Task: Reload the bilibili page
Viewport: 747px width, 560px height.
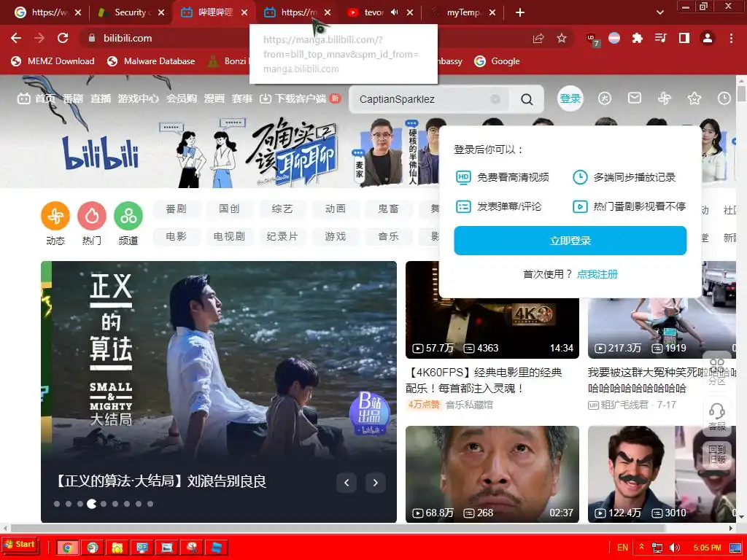Action: 63,38
